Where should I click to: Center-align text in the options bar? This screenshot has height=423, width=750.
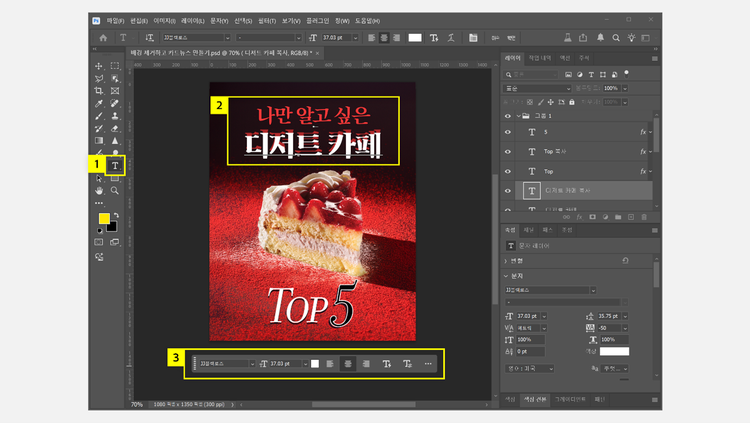click(383, 38)
